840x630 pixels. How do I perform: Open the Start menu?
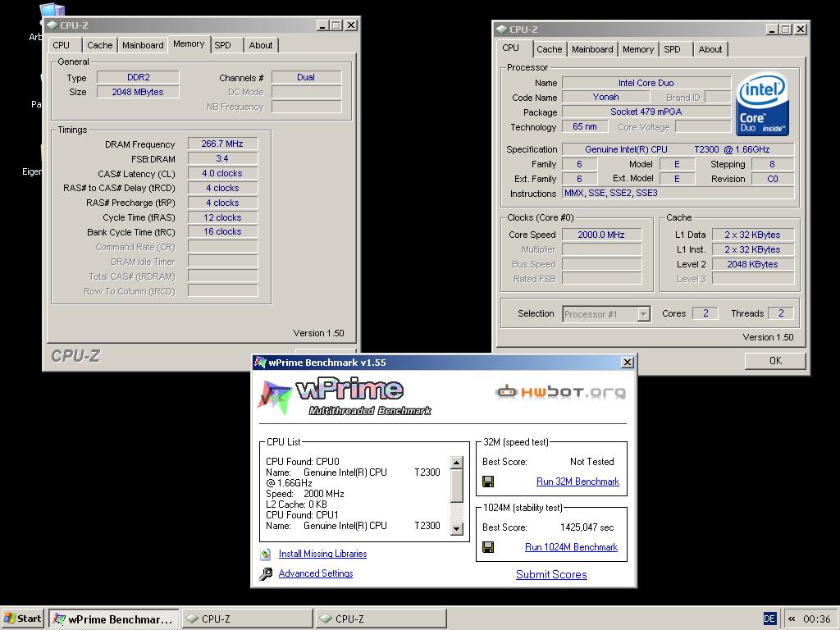(22, 619)
